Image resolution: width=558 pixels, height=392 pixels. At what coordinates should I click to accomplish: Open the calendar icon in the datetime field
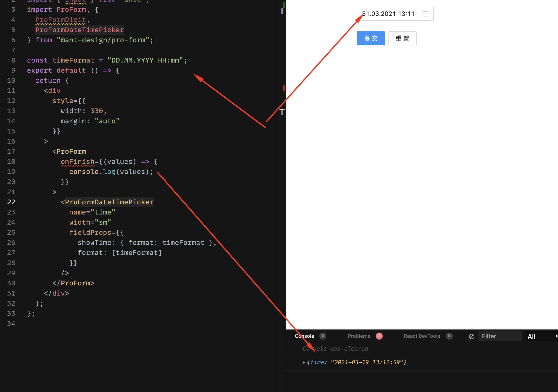[x=425, y=14]
